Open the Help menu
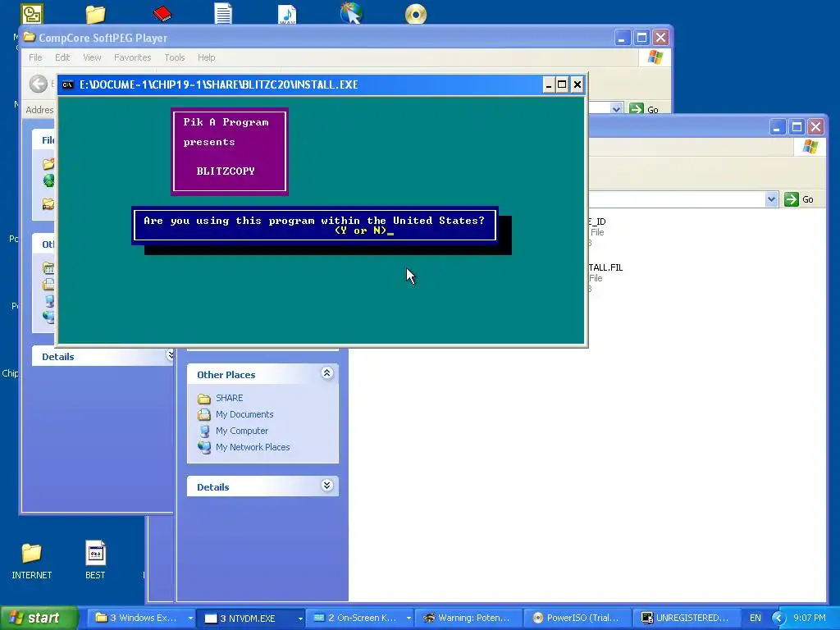The height and width of the screenshot is (630, 840). (206, 57)
